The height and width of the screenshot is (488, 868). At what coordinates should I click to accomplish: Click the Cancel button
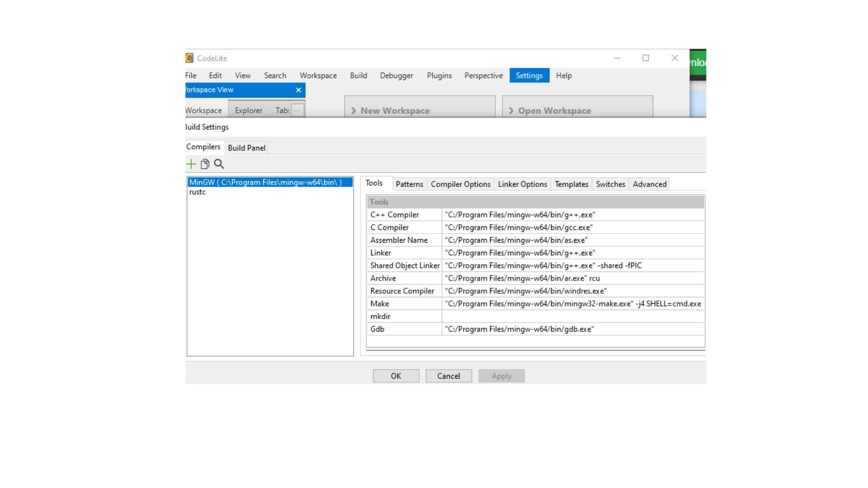coord(448,376)
